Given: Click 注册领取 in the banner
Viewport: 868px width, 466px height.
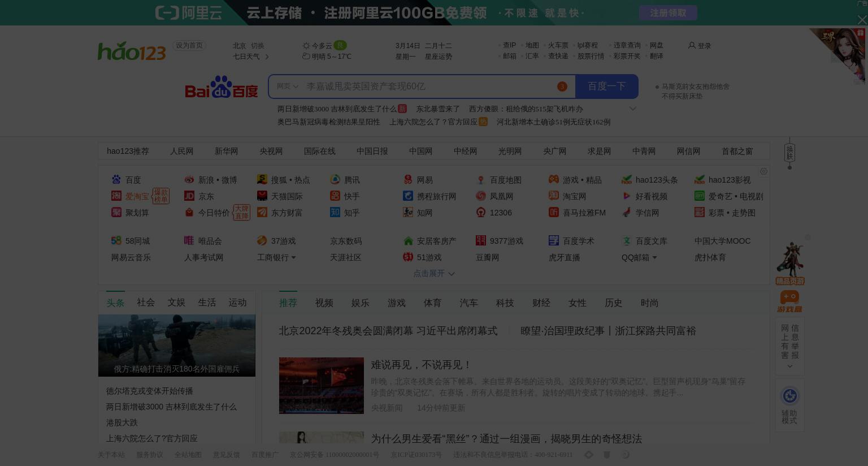Looking at the screenshot, I should point(668,13).
